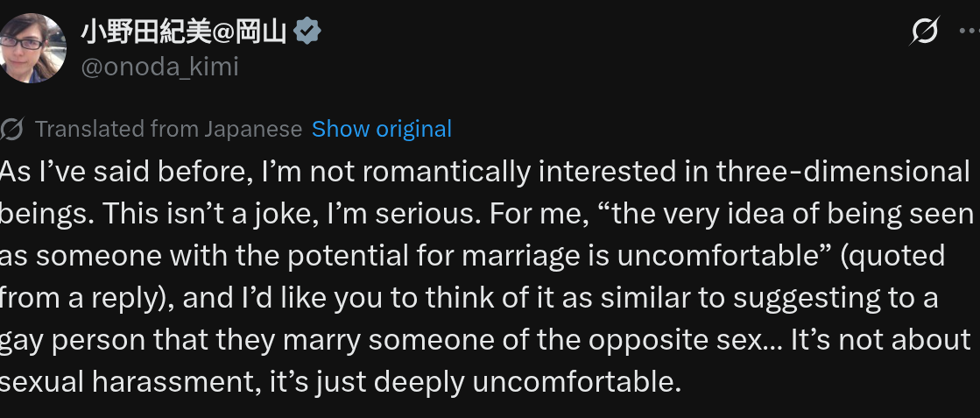Open the Grok action icon at top right
980x418 pixels.
coord(924,32)
